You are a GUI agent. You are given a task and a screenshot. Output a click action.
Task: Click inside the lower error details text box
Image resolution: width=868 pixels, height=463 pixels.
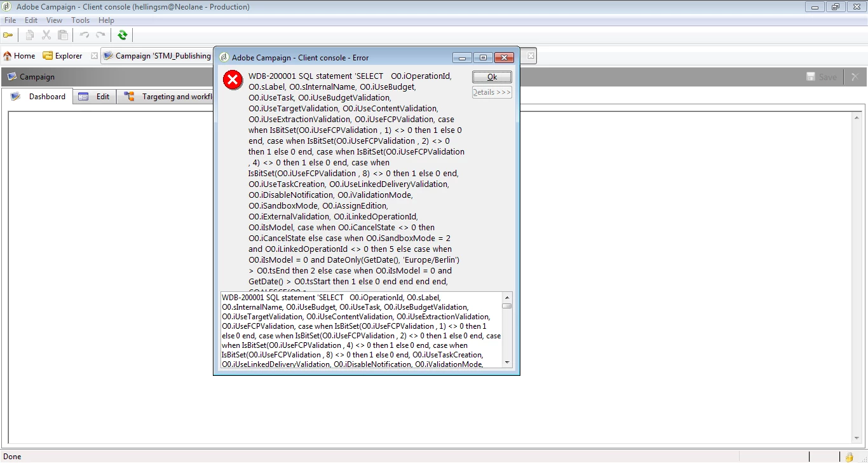point(362,330)
